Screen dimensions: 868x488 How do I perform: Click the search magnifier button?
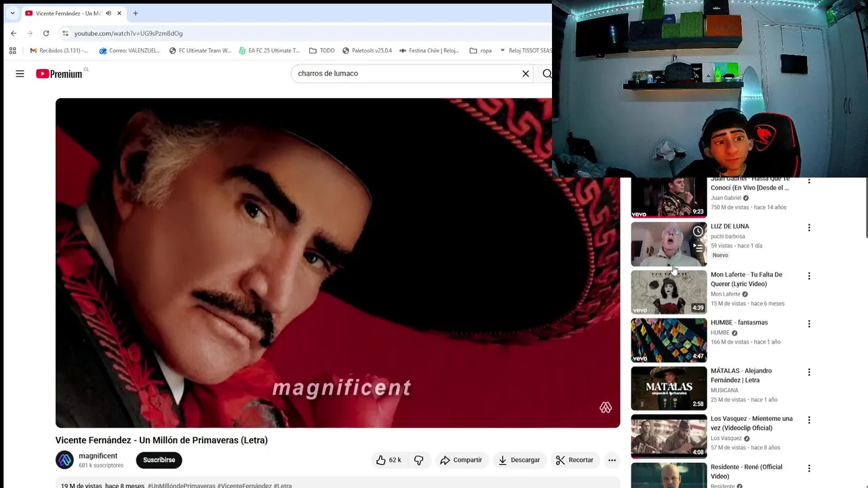tap(547, 74)
